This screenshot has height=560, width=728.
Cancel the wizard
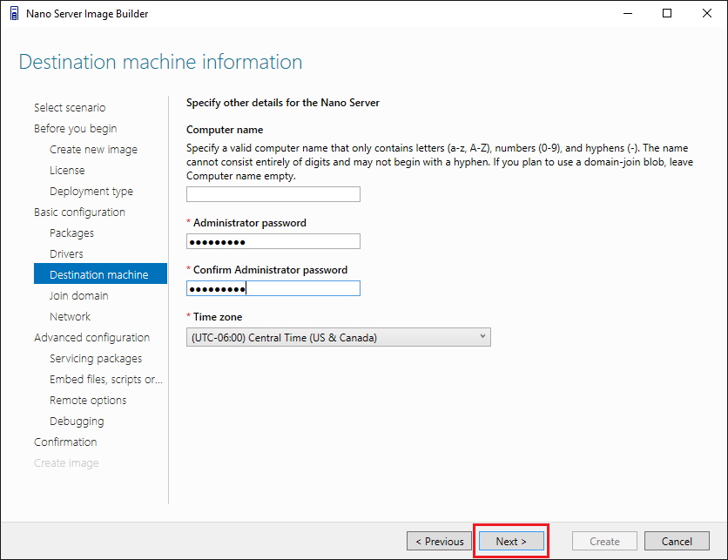pyautogui.click(x=677, y=541)
